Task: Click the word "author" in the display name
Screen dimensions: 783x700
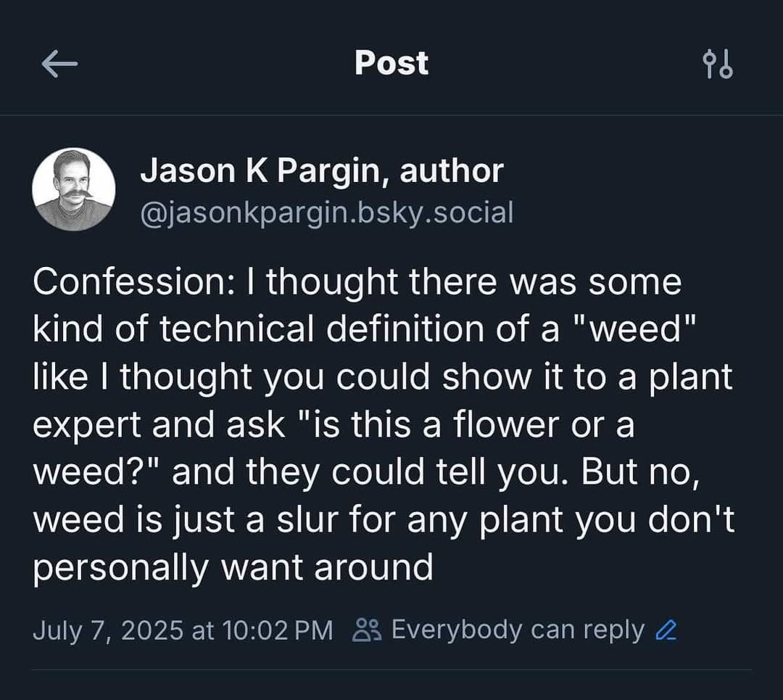Action: point(451,171)
